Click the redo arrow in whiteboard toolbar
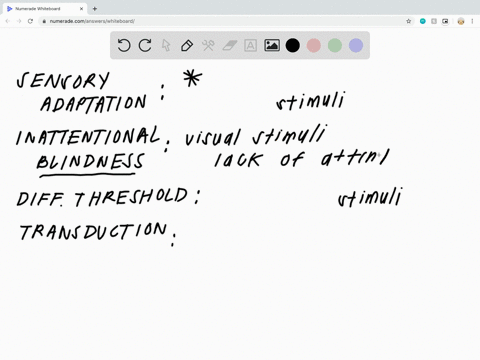This screenshot has height=360, width=480. coord(145,45)
